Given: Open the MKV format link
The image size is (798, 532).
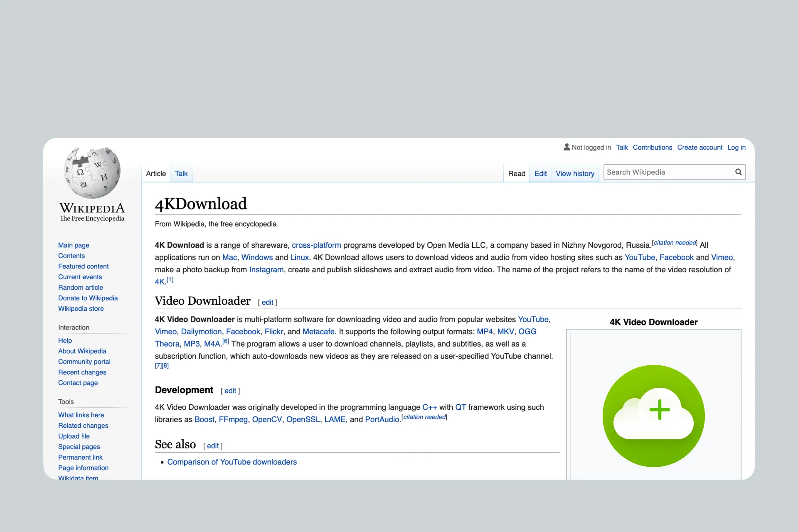Looking at the screenshot, I should [x=505, y=332].
